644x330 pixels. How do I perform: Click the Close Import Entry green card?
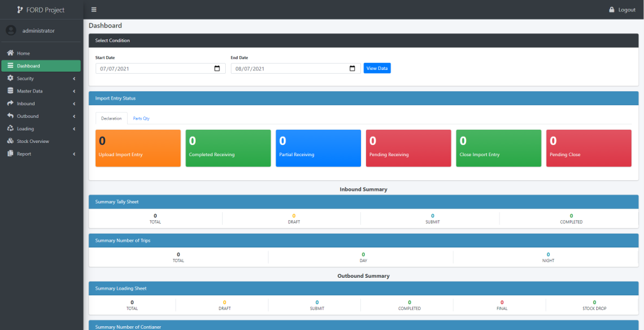[499, 148]
